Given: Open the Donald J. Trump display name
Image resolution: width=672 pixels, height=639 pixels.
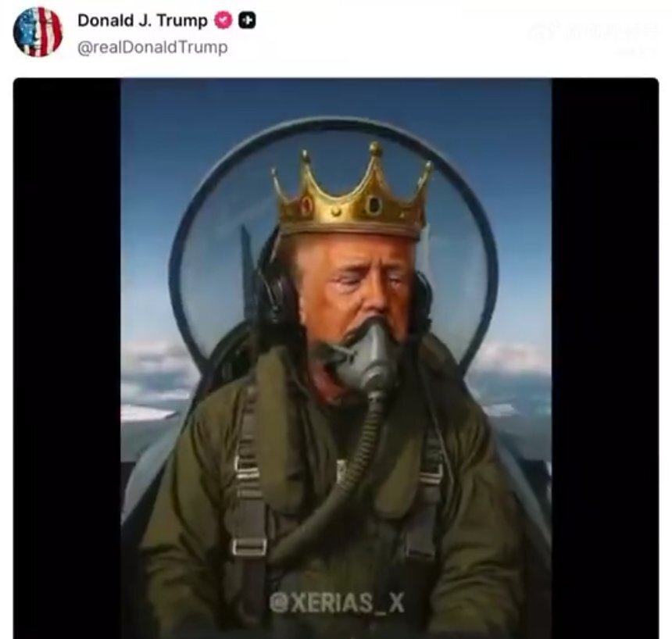Looking at the screenshot, I should tap(142, 20).
